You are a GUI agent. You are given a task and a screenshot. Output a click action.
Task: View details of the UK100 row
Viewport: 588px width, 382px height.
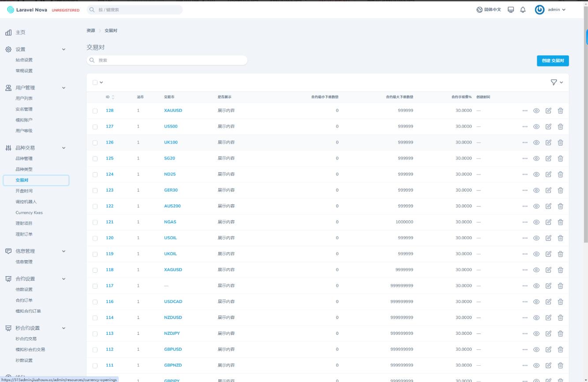[536, 142]
